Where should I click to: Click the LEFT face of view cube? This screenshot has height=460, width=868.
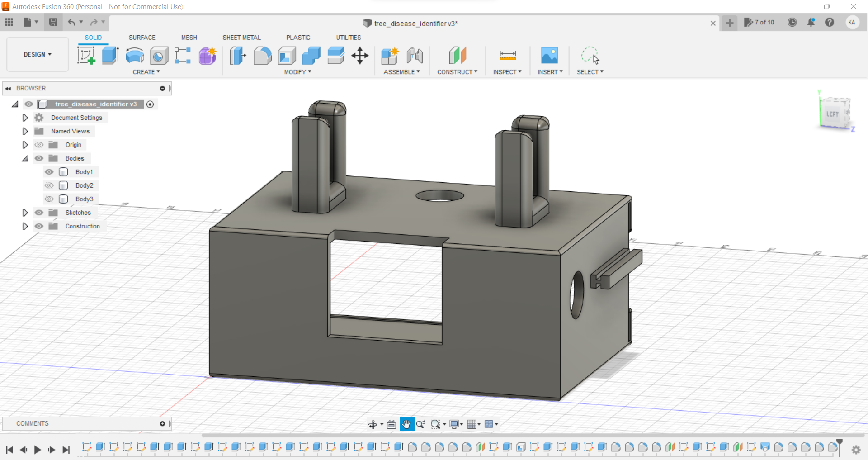[832, 114]
